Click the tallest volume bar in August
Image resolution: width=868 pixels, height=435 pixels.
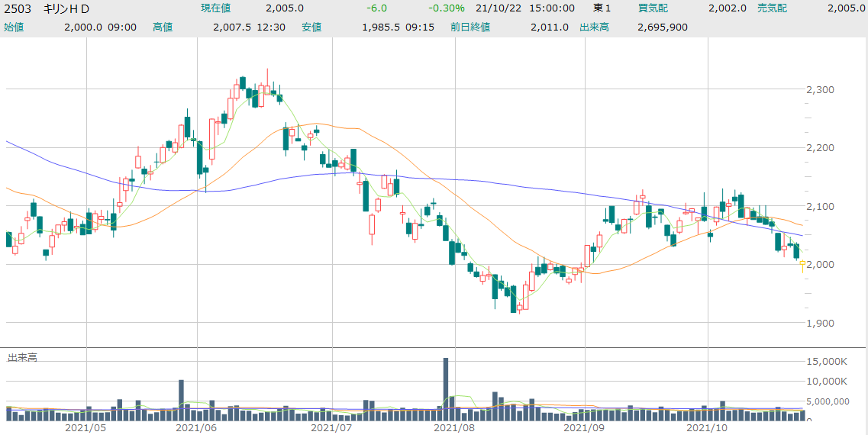pos(445,388)
